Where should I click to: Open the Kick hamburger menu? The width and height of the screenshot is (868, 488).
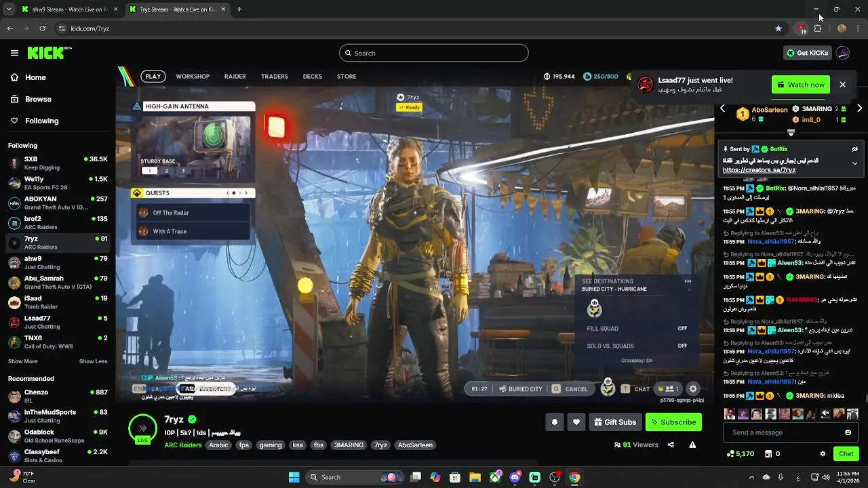[14, 53]
